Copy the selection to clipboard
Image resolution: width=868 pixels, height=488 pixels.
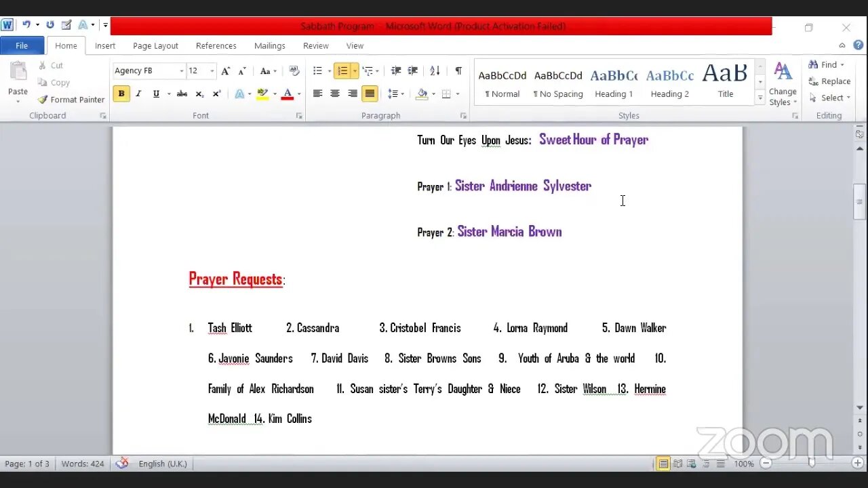tap(54, 83)
